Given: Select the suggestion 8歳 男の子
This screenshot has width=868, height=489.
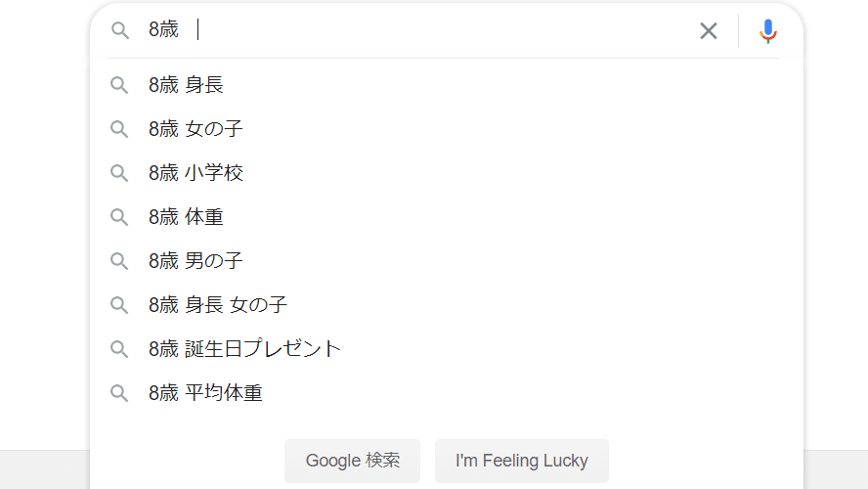Looking at the screenshot, I should pos(446,261).
